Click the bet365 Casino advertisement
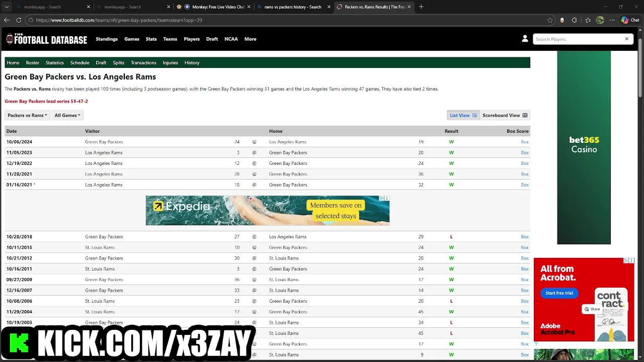Viewport: 644px width, 362px height. pyautogui.click(x=584, y=147)
